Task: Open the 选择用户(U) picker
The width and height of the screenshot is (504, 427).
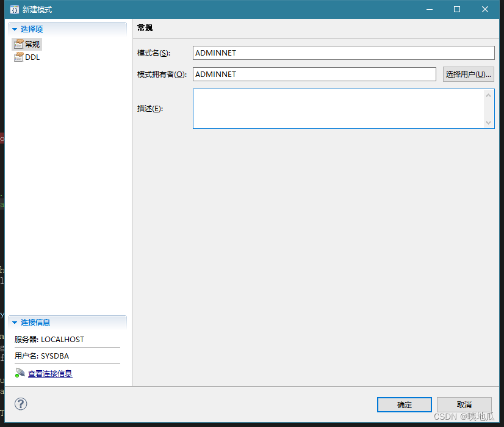Action: pyautogui.click(x=468, y=74)
